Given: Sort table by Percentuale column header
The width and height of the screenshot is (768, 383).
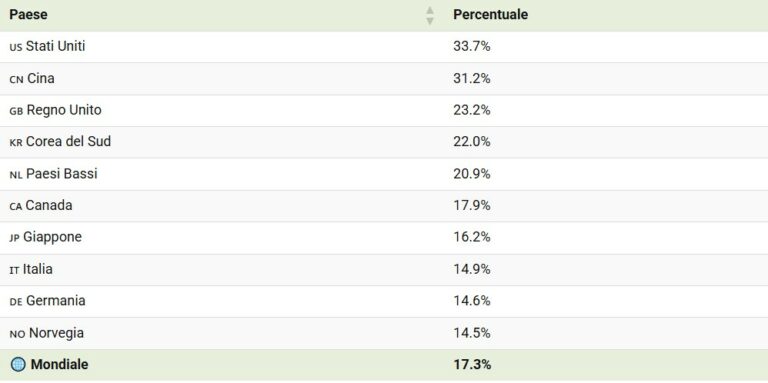Looking at the screenshot, I should 490,15.
